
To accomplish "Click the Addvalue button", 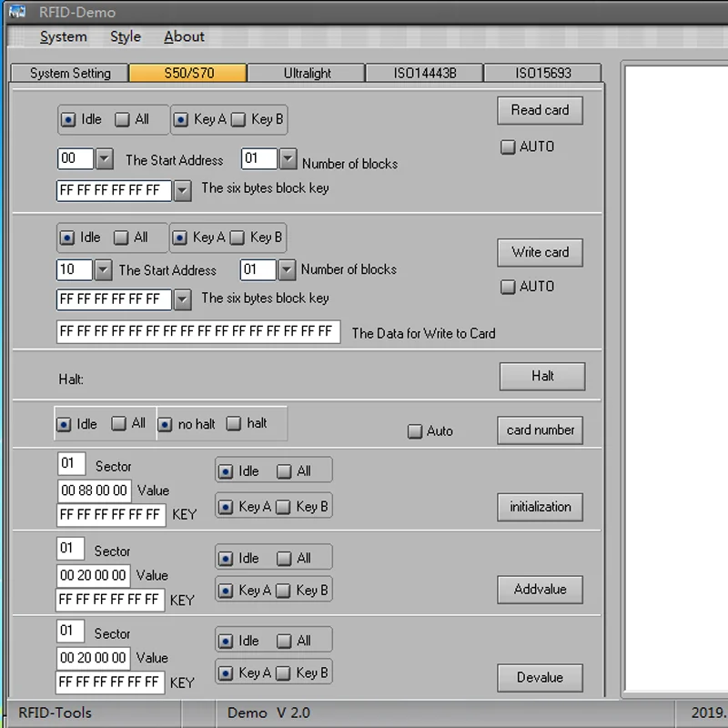I will point(540,590).
